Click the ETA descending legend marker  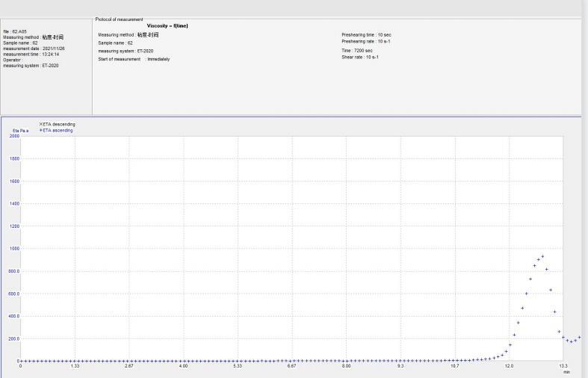40,125
